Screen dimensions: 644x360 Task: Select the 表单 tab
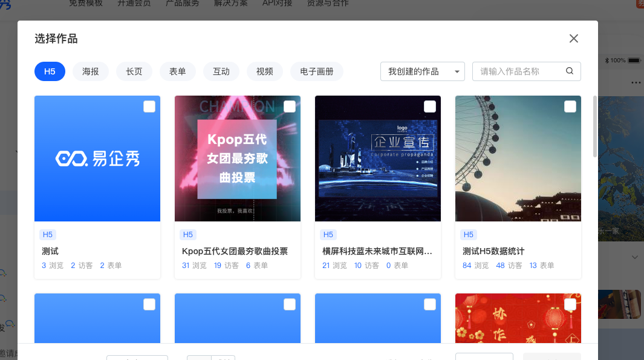coord(177,71)
